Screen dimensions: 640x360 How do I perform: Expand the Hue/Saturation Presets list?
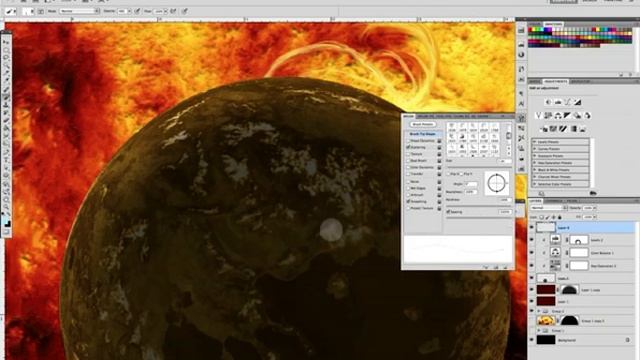[535, 163]
